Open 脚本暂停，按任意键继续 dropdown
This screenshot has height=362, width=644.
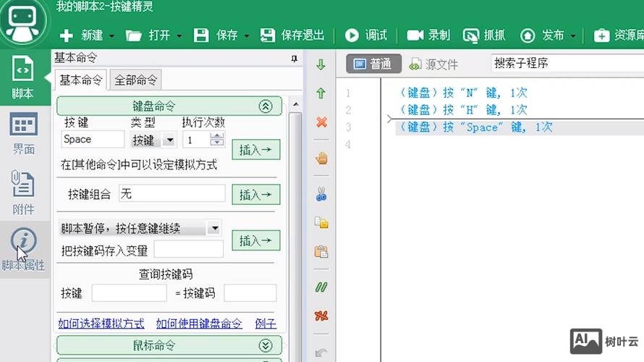click(x=214, y=228)
